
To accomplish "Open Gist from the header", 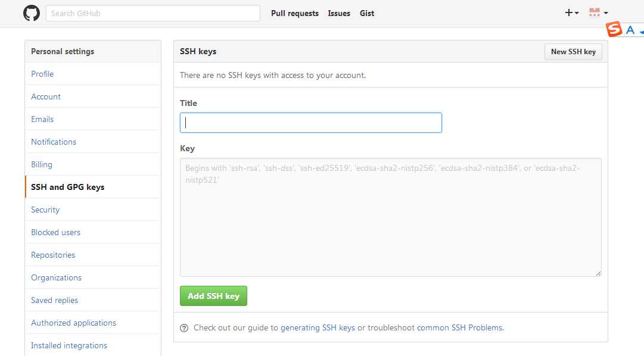I will click(x=367, y=13).
